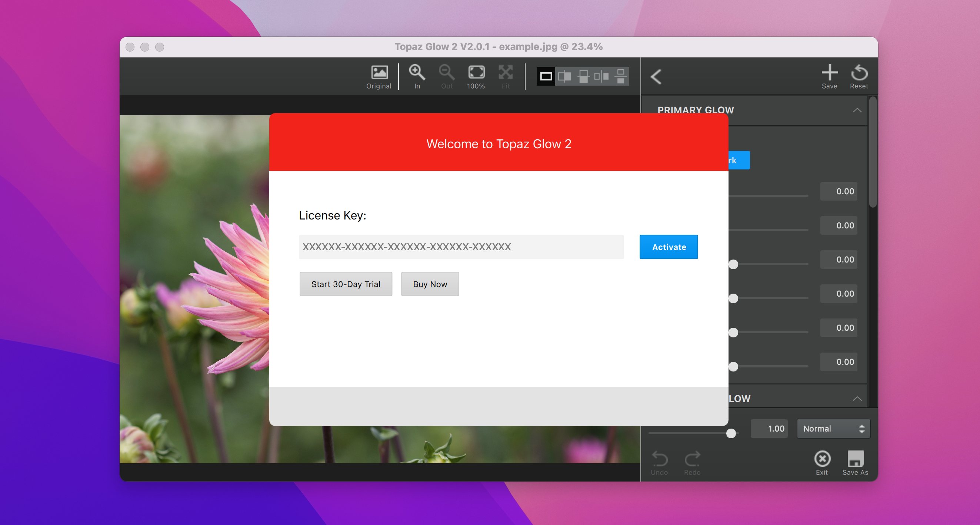Click the Zoom In magnifier

pos(417,76)
